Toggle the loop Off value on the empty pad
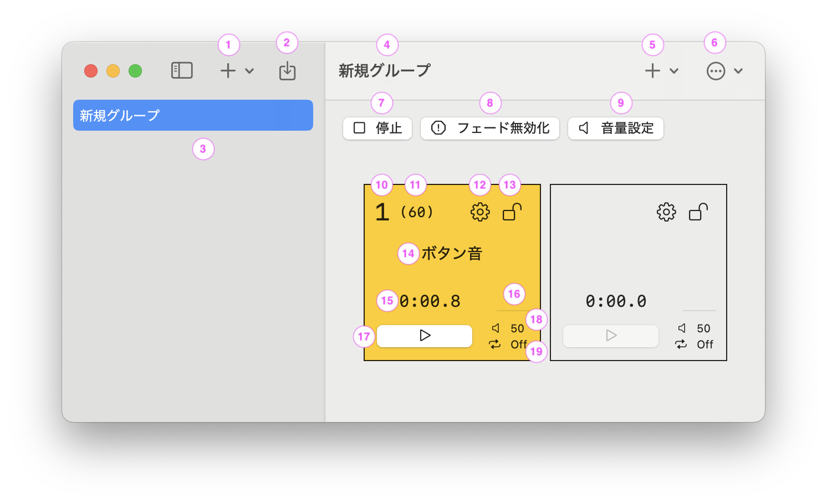The height and width of the screenshot is (504, 827). point(705,344)
